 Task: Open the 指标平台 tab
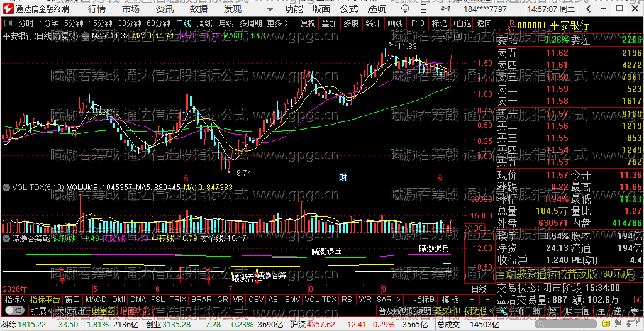[45, 299]
